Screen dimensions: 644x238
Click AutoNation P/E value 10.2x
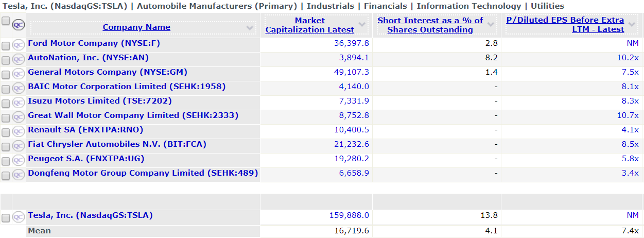pos(628,58)
